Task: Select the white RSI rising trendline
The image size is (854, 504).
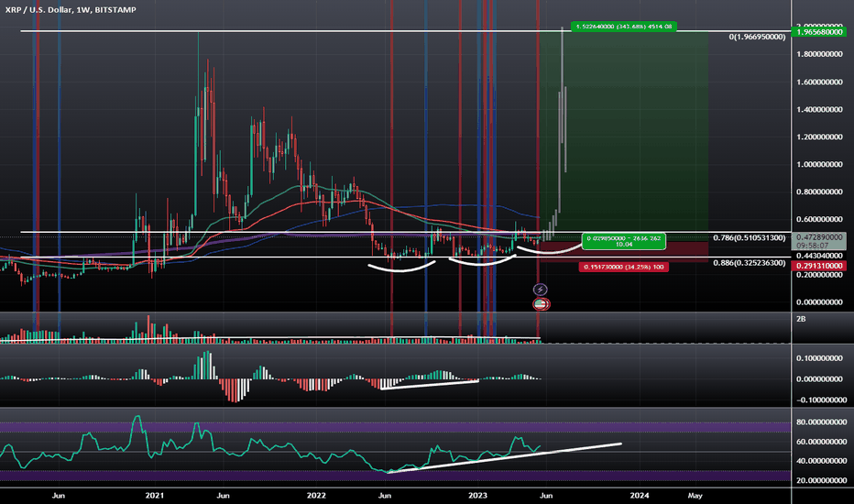Action: 504,458
